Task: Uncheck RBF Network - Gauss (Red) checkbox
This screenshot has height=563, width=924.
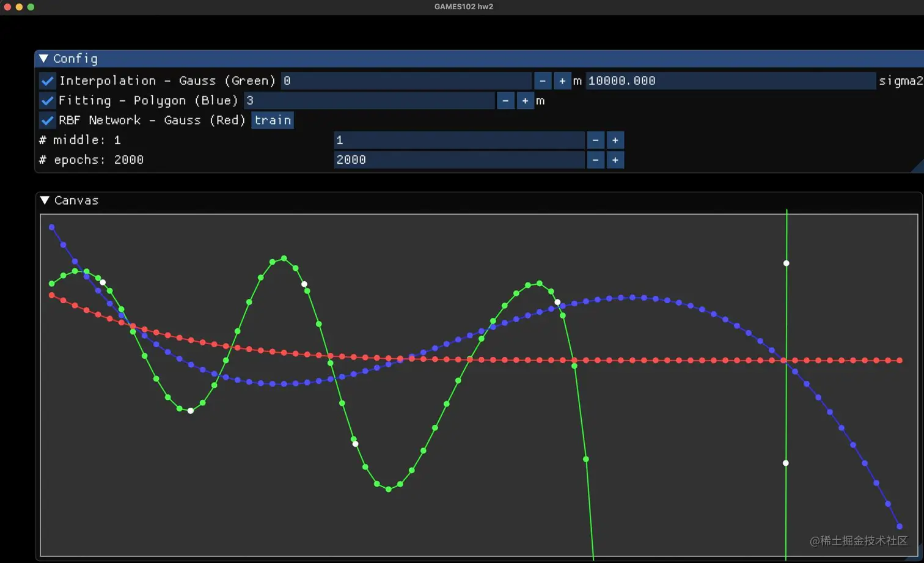Action: coord(48,120)
